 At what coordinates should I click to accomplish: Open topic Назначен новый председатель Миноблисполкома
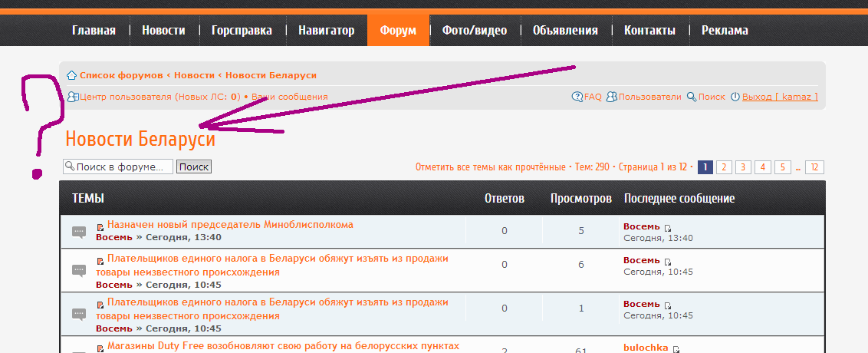230,225
